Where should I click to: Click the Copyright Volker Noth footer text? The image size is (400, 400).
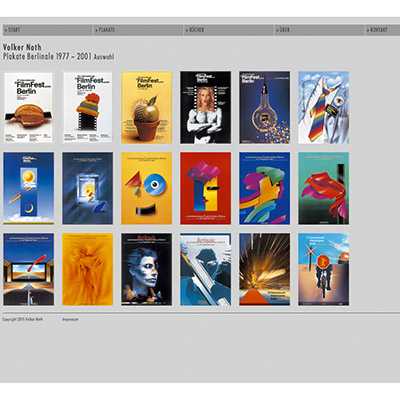coord(22,319)
